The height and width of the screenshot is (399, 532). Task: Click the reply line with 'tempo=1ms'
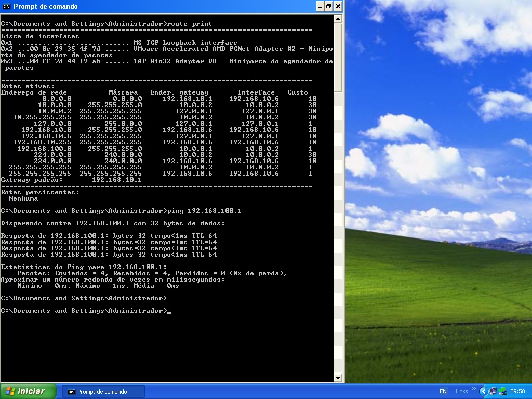[109, 242]
